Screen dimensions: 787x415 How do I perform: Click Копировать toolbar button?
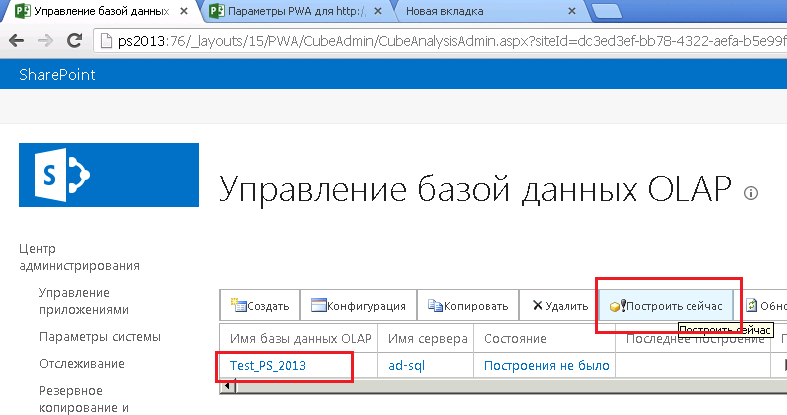(x=468, y=305)
